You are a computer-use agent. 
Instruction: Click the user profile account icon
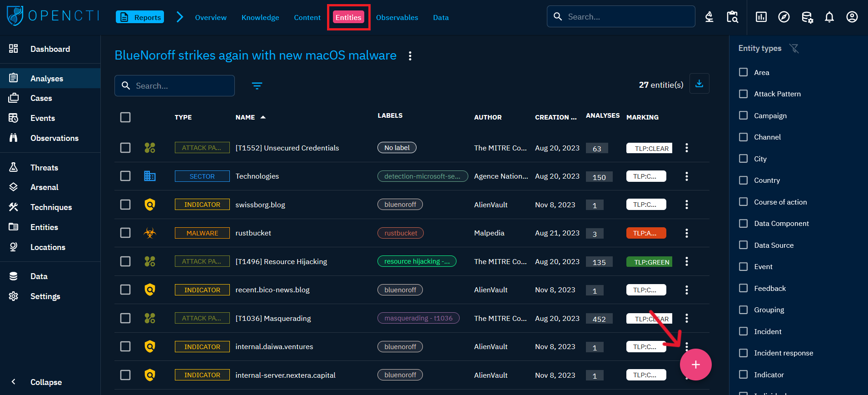(852, 17)
